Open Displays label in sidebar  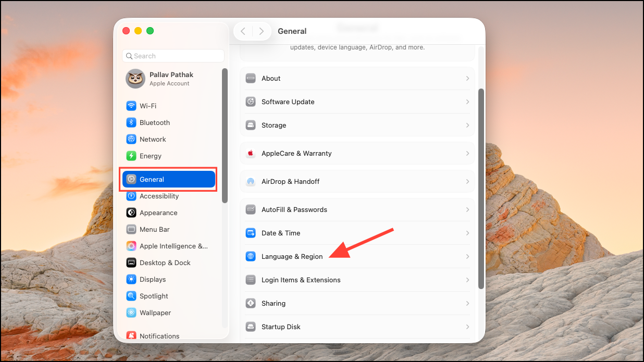[153, 279]
